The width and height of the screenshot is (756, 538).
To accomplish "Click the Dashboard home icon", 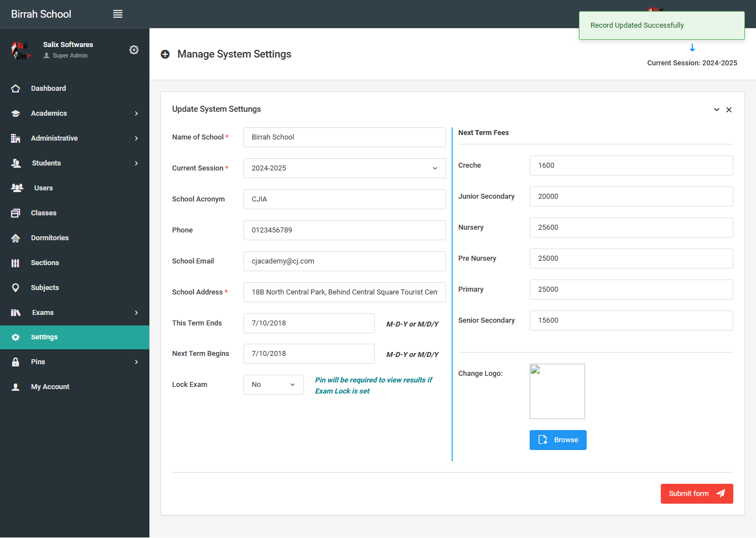I will (x=15, y=89).
